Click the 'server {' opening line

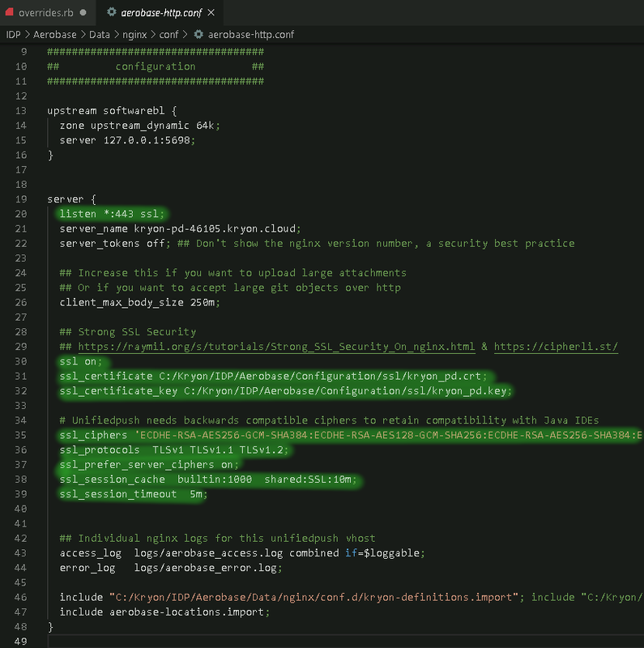[71, 199]
